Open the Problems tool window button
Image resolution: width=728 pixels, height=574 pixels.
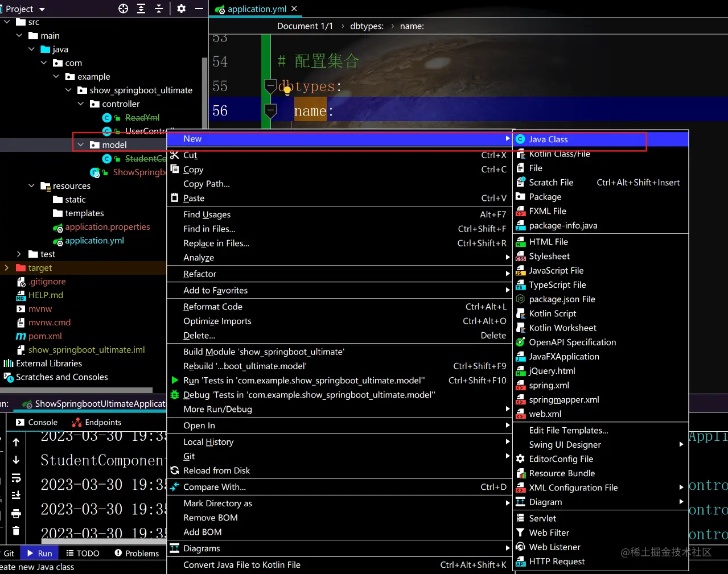click(137, 553)
